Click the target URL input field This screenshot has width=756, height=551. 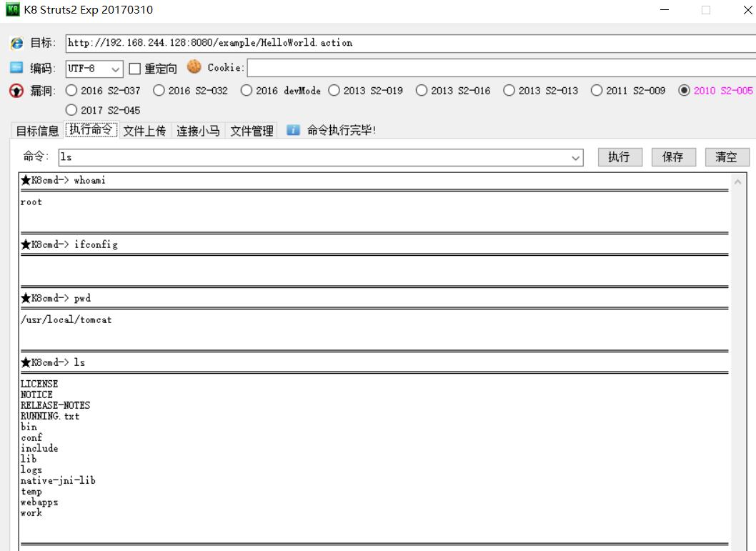pos(411,44)
